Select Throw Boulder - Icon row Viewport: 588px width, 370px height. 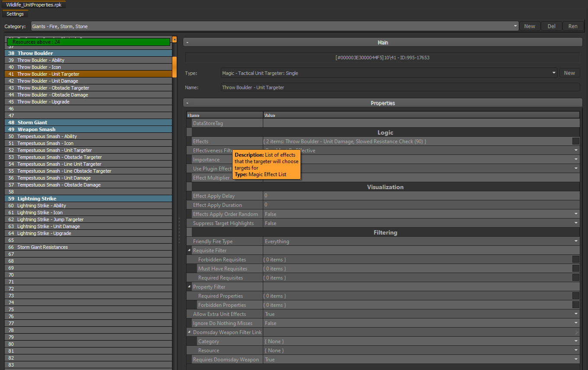88,67
